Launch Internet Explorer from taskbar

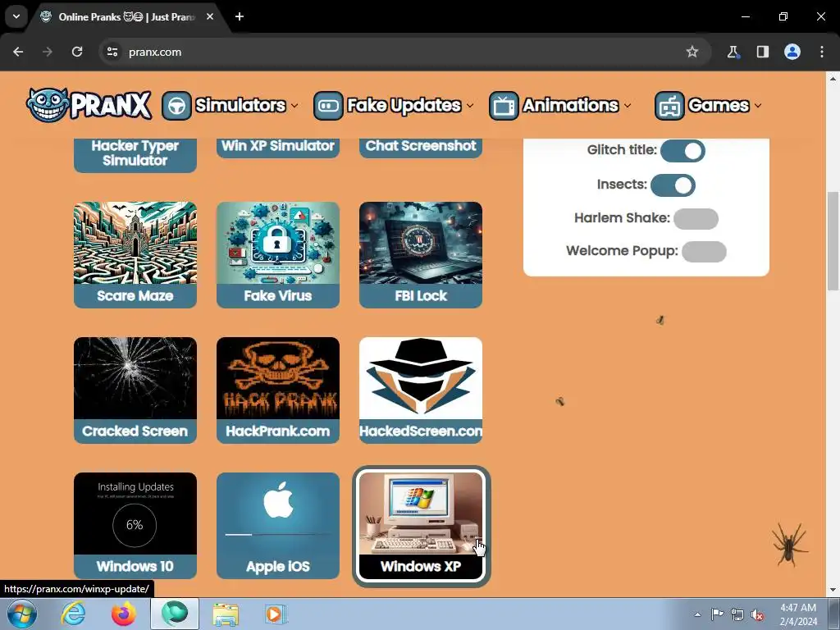(73, 614)
